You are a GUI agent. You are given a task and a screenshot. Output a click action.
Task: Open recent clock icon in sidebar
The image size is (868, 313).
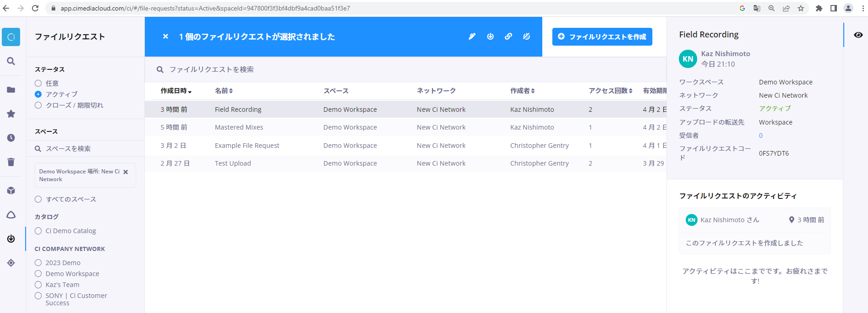tap(11, 138)
